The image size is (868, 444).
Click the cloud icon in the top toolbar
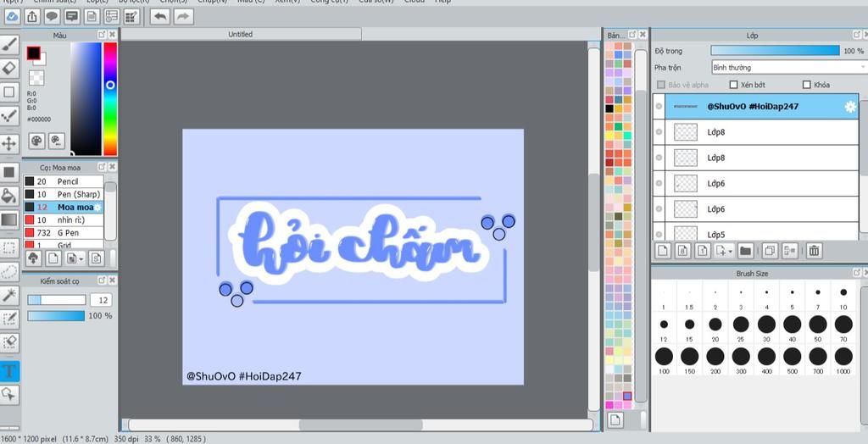click(x=12, y=17)
